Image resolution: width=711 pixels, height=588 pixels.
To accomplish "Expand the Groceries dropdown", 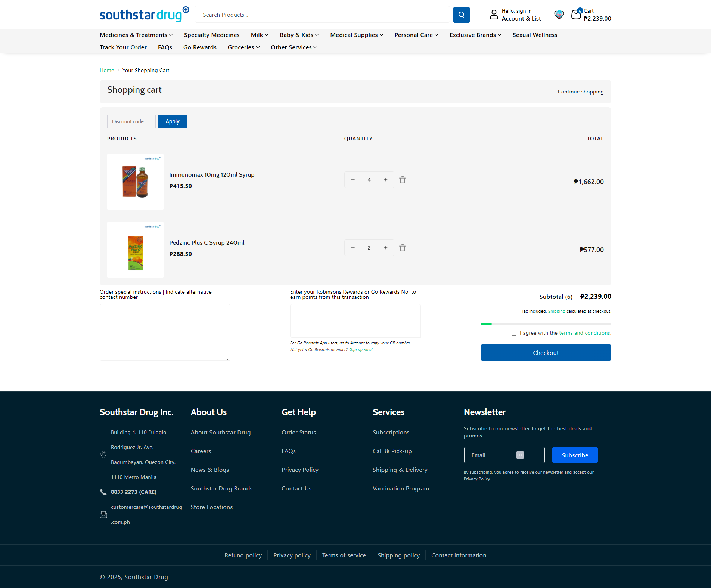I will click(x=244, y=47).
